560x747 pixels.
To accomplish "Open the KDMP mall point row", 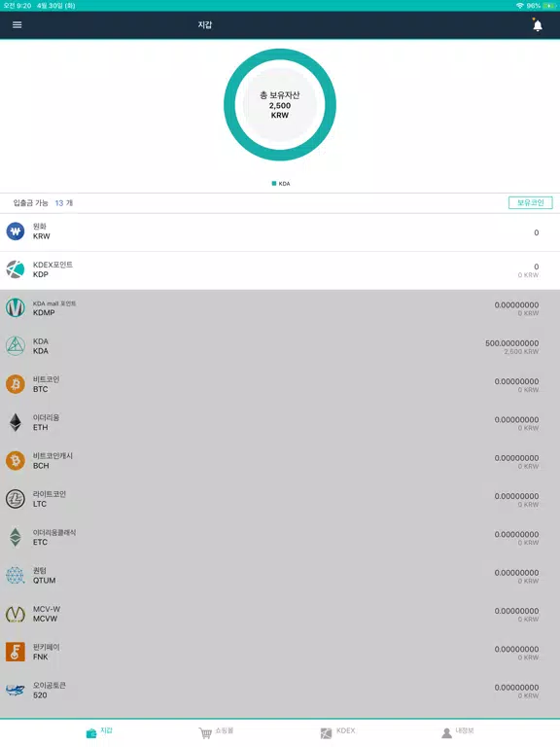I will pyautogui.click(x=280, y=308).
